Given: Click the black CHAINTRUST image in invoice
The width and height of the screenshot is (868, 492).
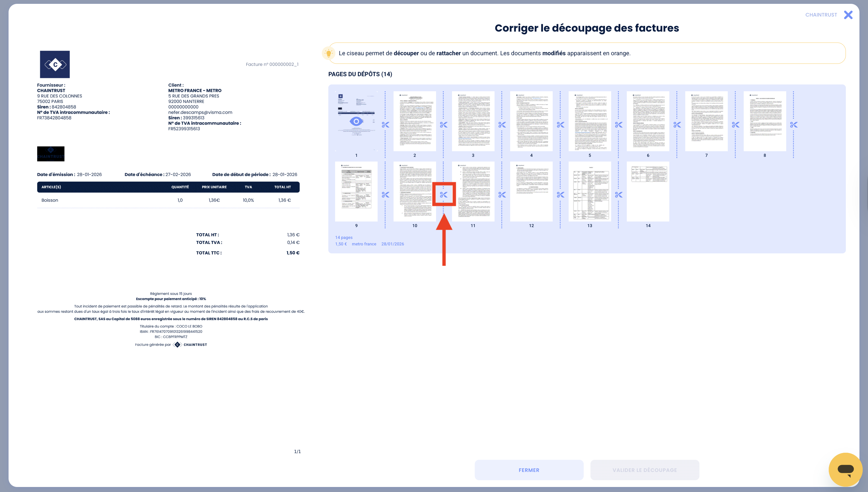Looking at the screenshot, I should (51, 154).
